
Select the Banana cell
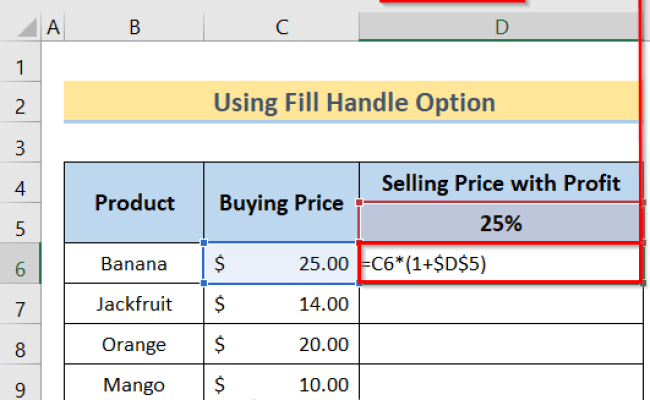point(134,264)
